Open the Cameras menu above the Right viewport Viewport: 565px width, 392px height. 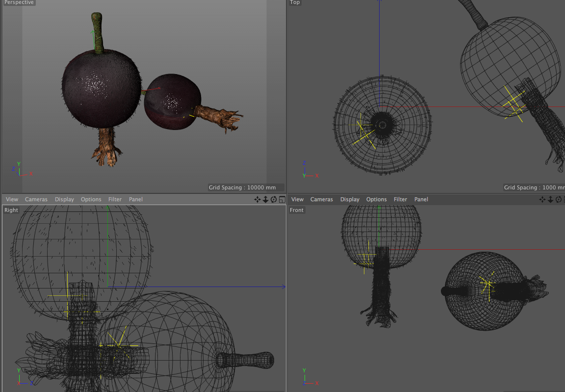[36, 199]
